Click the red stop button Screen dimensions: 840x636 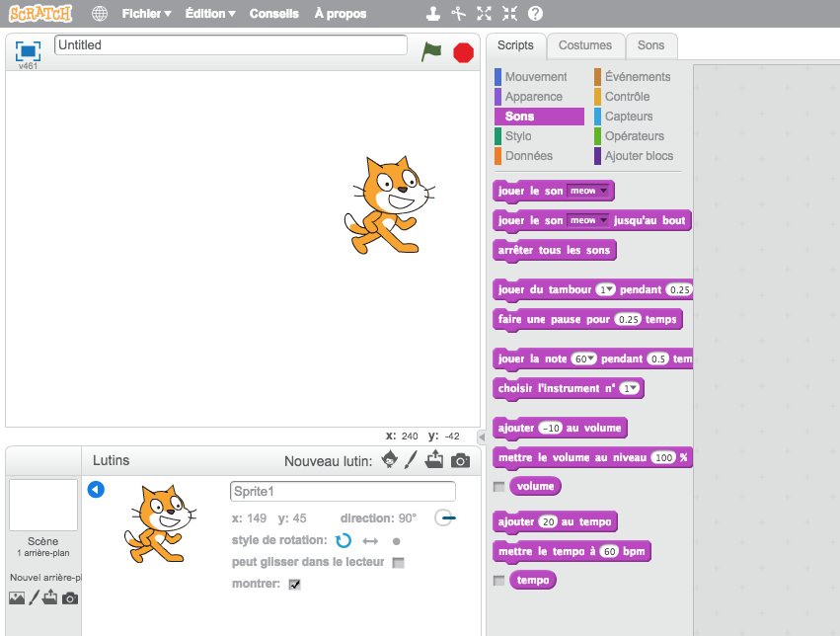click(x=463, y=52)
